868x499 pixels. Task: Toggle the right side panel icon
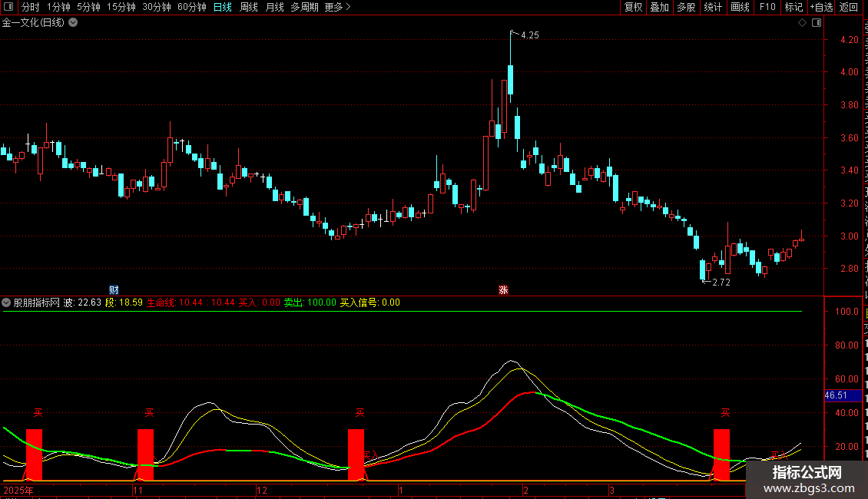[815, 23]
